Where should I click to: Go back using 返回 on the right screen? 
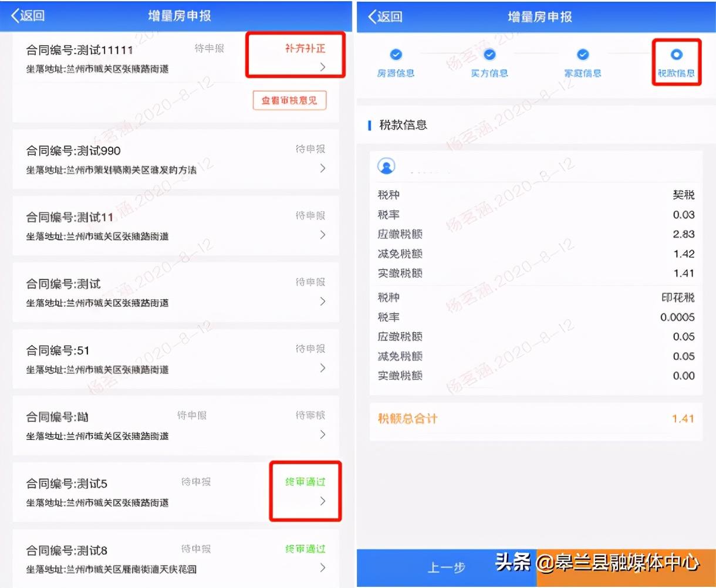click(386, 16)
